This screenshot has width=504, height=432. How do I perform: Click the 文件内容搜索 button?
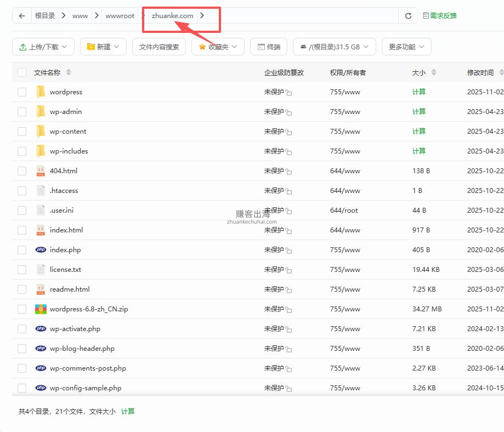(159, 47)
